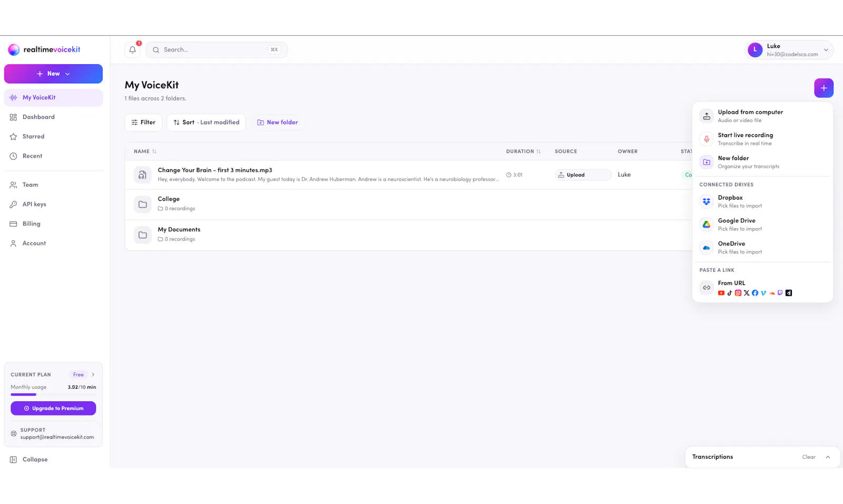Viewport: 843px width, 504px height.
Task: Click the Upload from computer icon
Action: [x=707, y=116]
